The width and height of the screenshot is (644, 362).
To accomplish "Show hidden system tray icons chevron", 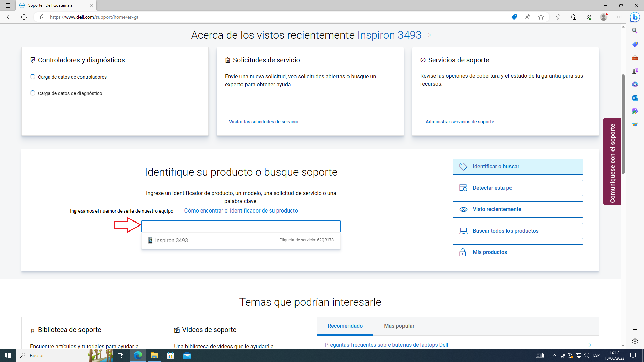I will pos(554,355).
